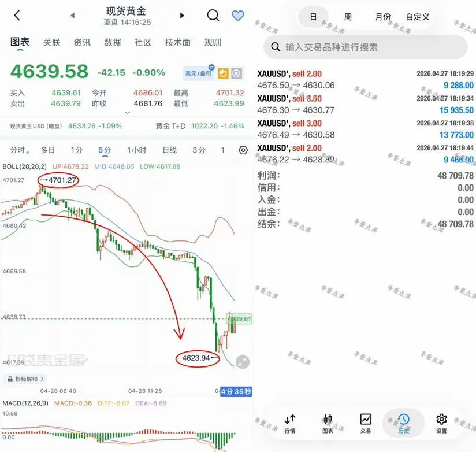The image size is (476, 452).
Task: Select 日线 timeframe
Action: tap(169, 150)
